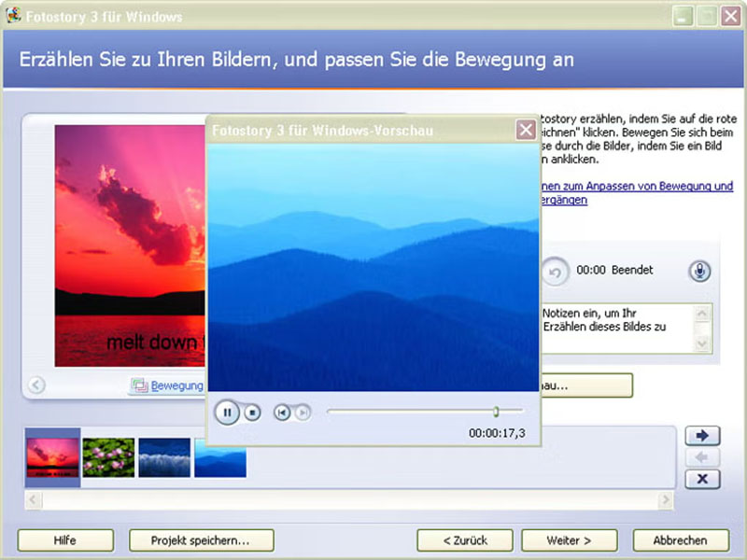Close the Vorschau preview window
This screenshot has width=747, height=560.
coord(526,130)
